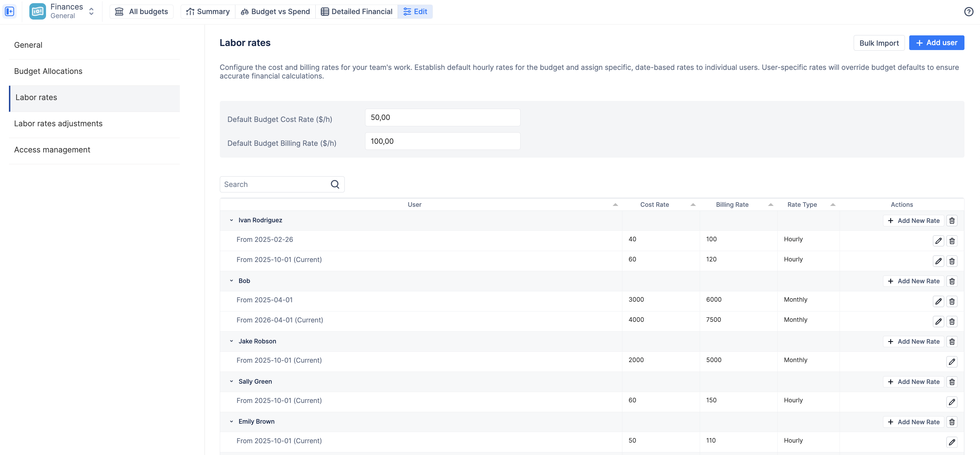Collapse the Bob rates group
Screen dimensions: 980x455
tap(231, 281)
